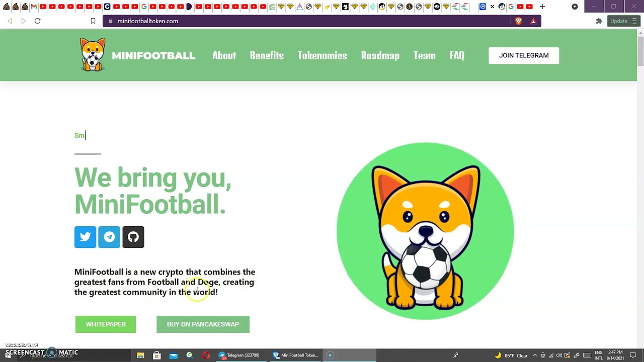
Task: Open Brave Shields lion icon
Action: point(519,21)
